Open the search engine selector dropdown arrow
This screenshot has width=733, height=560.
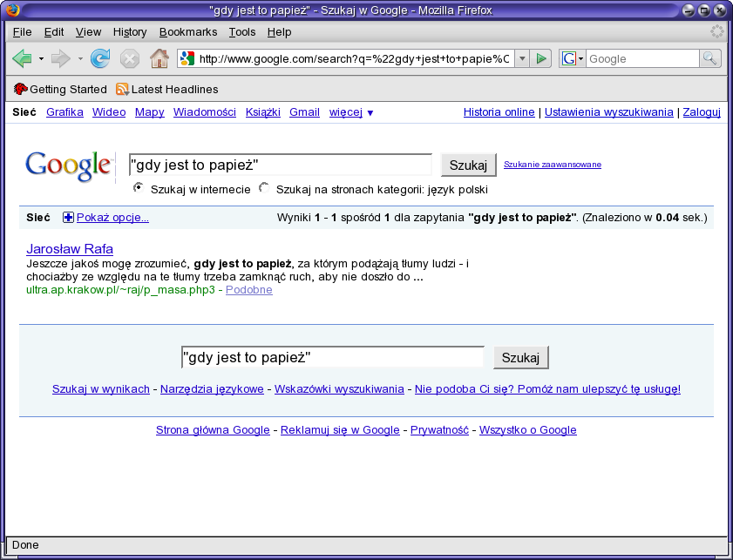point(580,59)
